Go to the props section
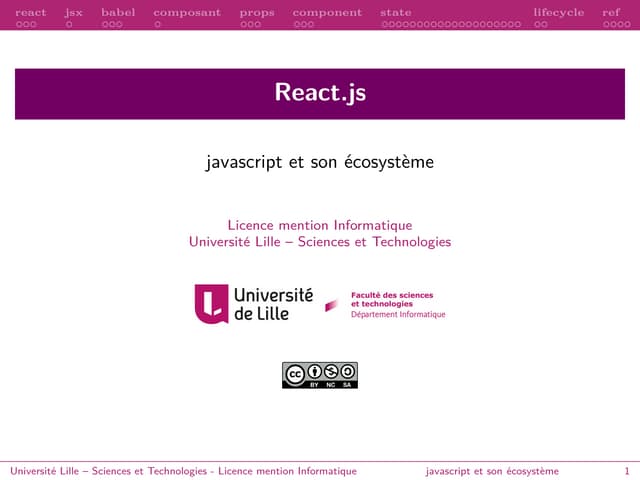Image resolution: width=640 pixels, height=480 pixels. coord(257,12)
